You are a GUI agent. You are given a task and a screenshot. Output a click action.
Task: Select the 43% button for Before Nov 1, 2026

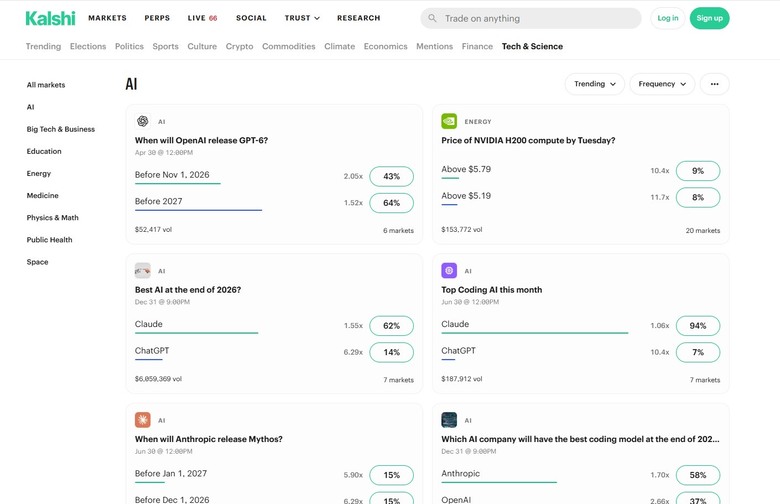point(391,176)
